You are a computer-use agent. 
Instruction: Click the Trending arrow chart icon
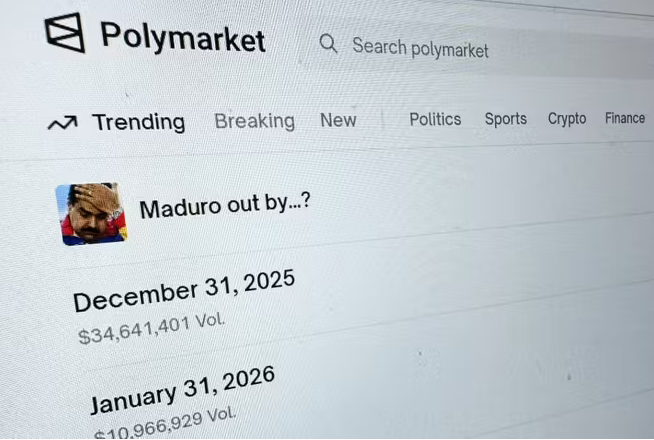pos(62,123)
